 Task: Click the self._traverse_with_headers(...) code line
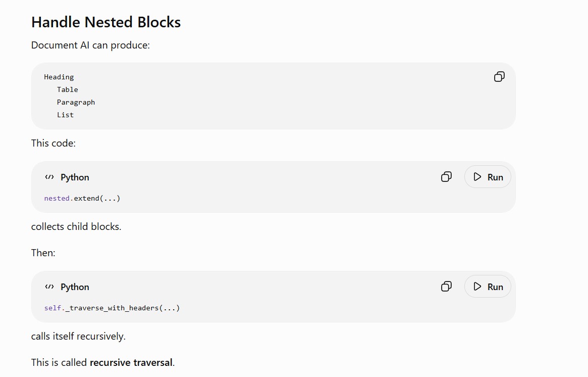(x=112, y=308)
